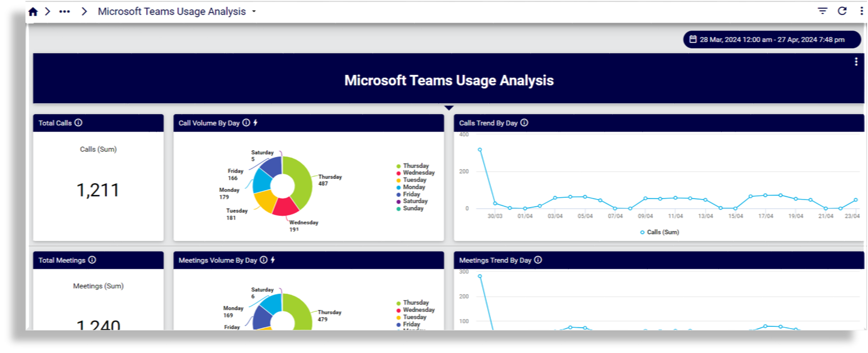Select Thursday green slice in Call Volume donut
The width and height of the screenshot is (868, 353).
point(302,181)
